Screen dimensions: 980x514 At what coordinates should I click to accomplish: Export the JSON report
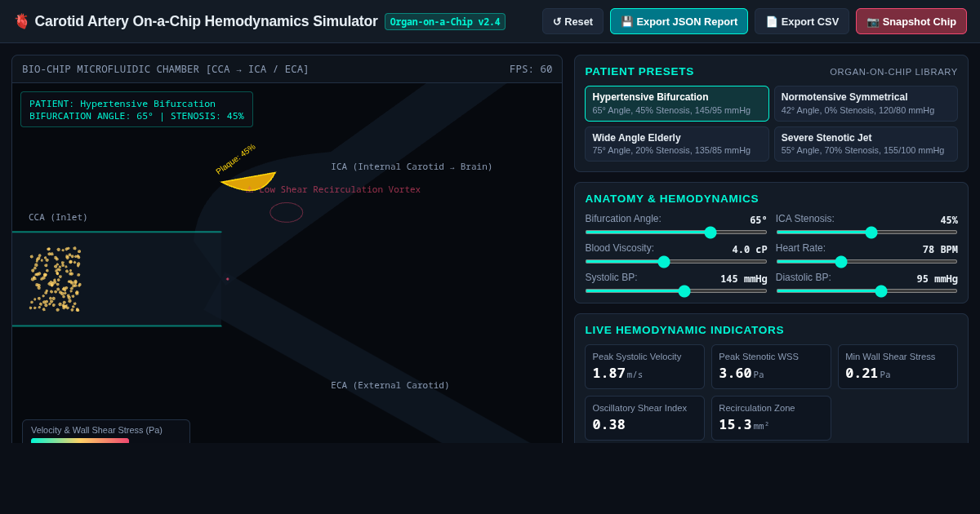pyautogui.click(x=679, y=21)
